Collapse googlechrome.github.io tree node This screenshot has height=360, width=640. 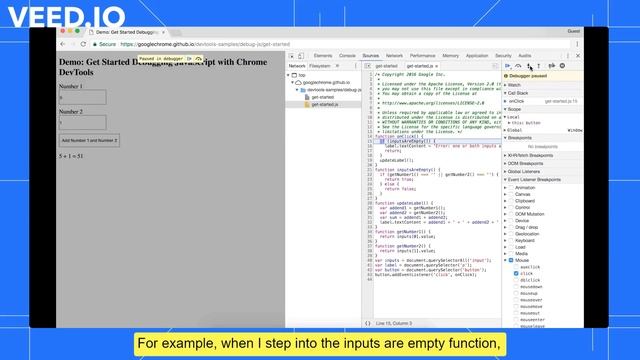tap(293, 82)
